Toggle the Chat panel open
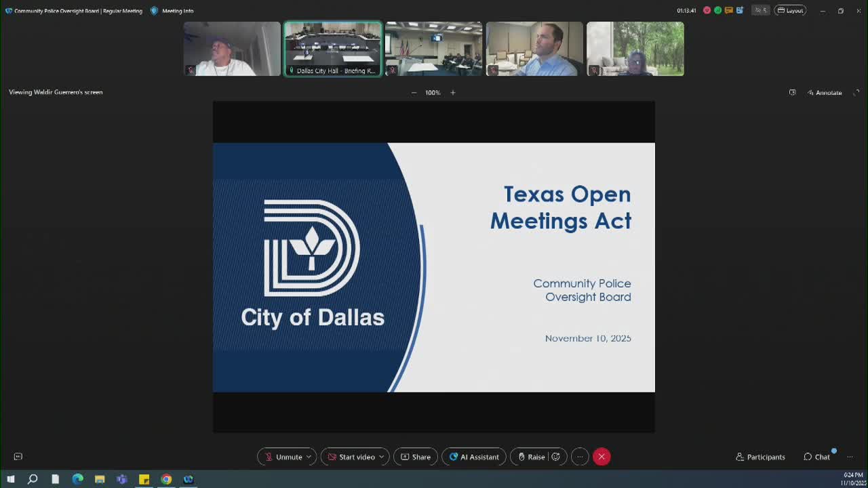868x488 pixels. 817,456
